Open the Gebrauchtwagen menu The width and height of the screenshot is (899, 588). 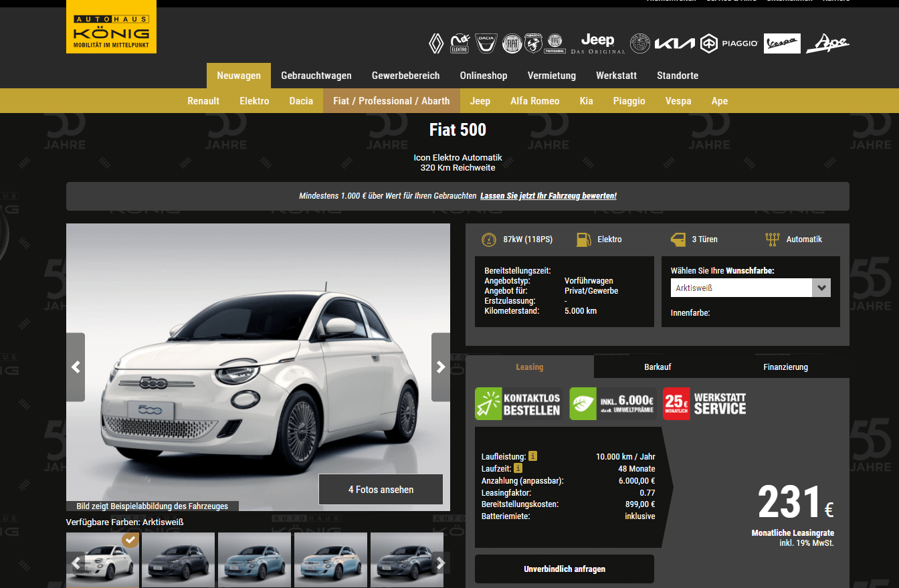[316, 76]
